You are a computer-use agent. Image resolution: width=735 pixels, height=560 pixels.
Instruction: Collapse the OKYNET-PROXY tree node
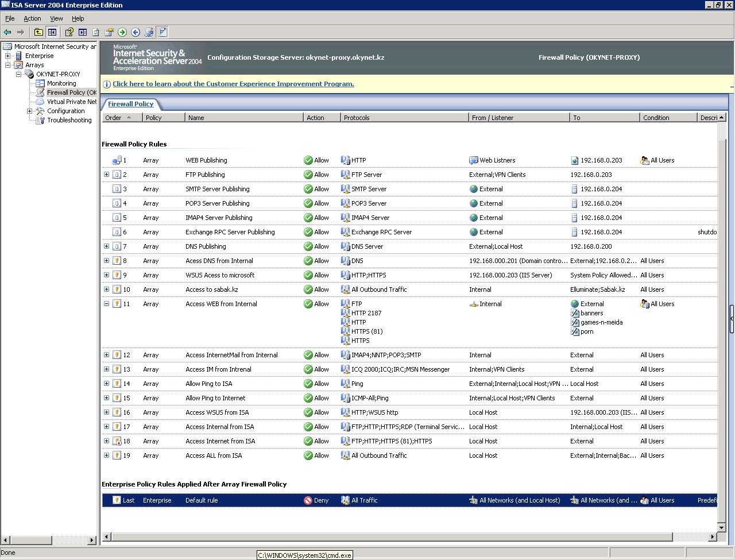(x=18, y=74)
